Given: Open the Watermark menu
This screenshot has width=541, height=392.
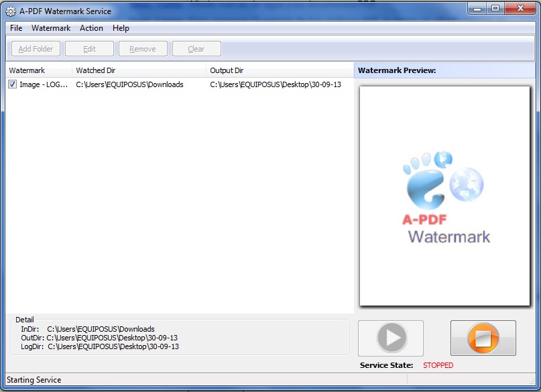Looking at the screenshot, I should tap(51, 28).
